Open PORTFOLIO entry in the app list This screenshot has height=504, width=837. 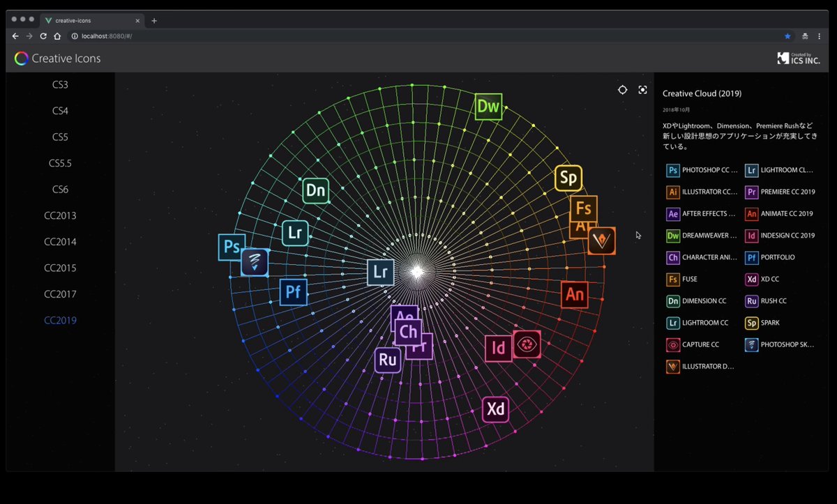(771, 257)
